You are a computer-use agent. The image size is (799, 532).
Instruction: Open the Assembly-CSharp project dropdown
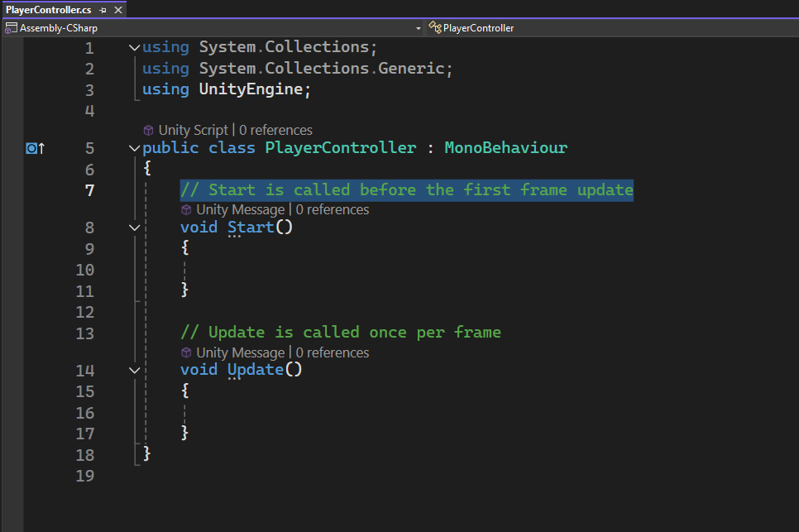pyautogui.click(x=419, y=28)
